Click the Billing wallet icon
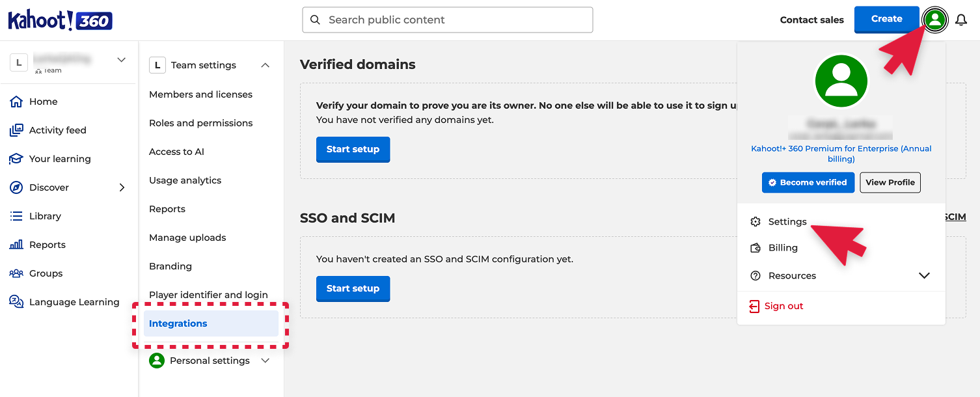The image size is (980, 397). [755, 248]
